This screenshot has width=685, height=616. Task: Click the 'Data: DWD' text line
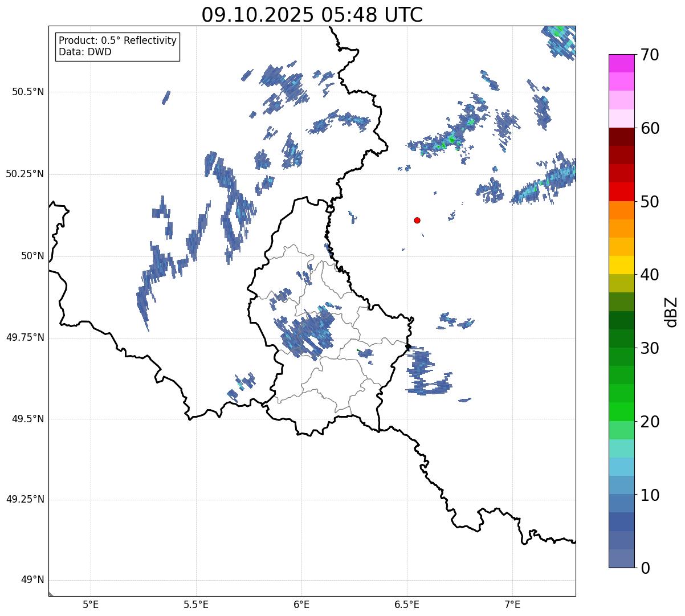(x=85, y=52)
